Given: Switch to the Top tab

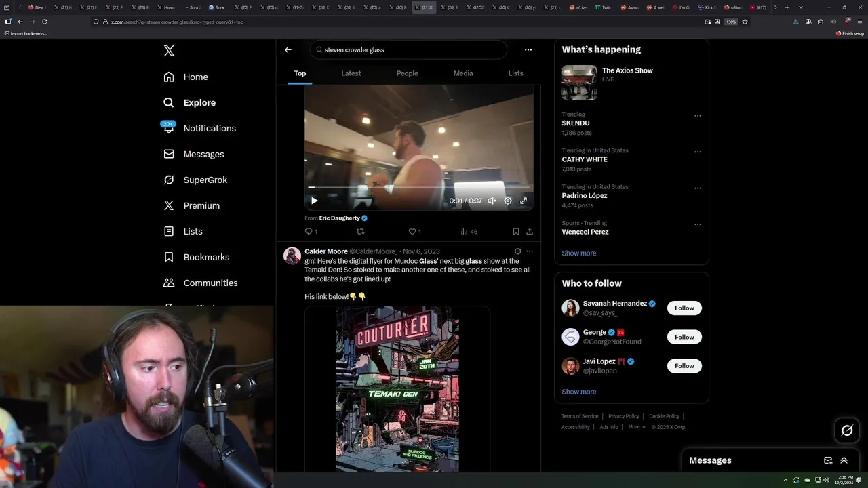Looking at the screenshot, I should (300, 73).
